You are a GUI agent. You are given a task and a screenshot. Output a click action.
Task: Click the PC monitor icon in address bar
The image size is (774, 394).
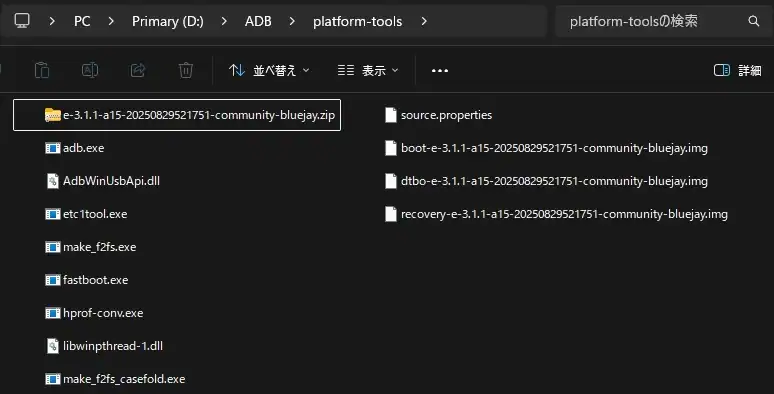point(22,21)
